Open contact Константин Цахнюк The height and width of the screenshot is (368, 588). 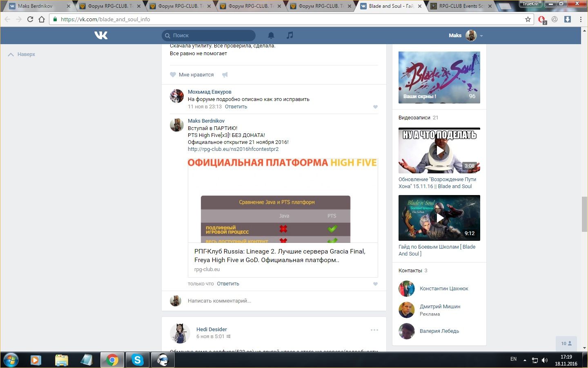(444, 289)
